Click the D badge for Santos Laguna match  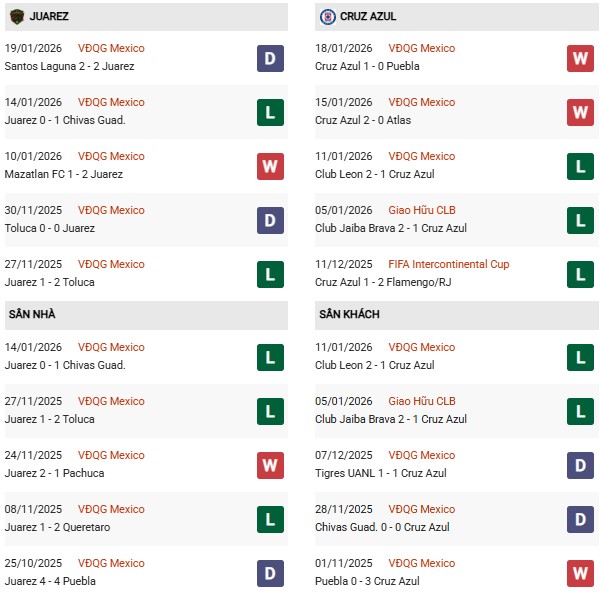point(270,58)
